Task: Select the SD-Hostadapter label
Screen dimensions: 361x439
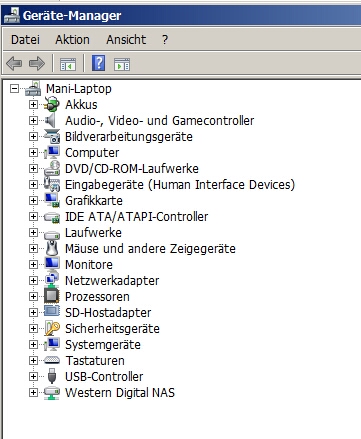Action: [x=108, y=313]
